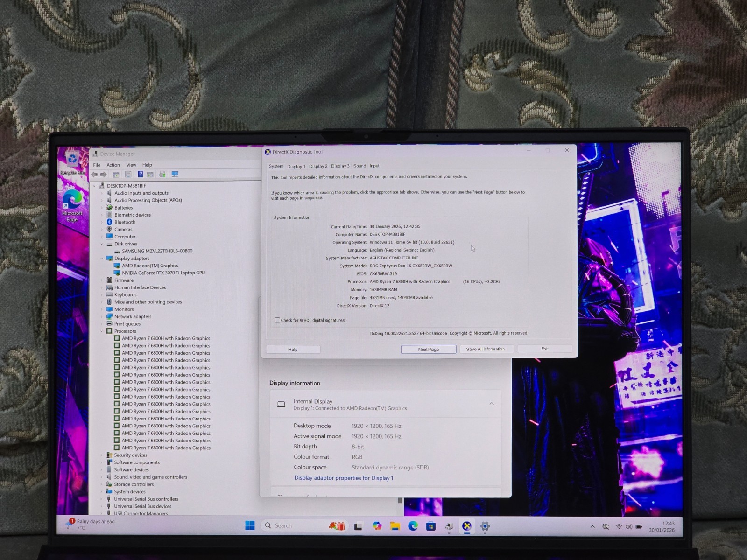Screen dimensions: 747x560
Task: Click the Keyboards category icon
Action: coord(109,294)
